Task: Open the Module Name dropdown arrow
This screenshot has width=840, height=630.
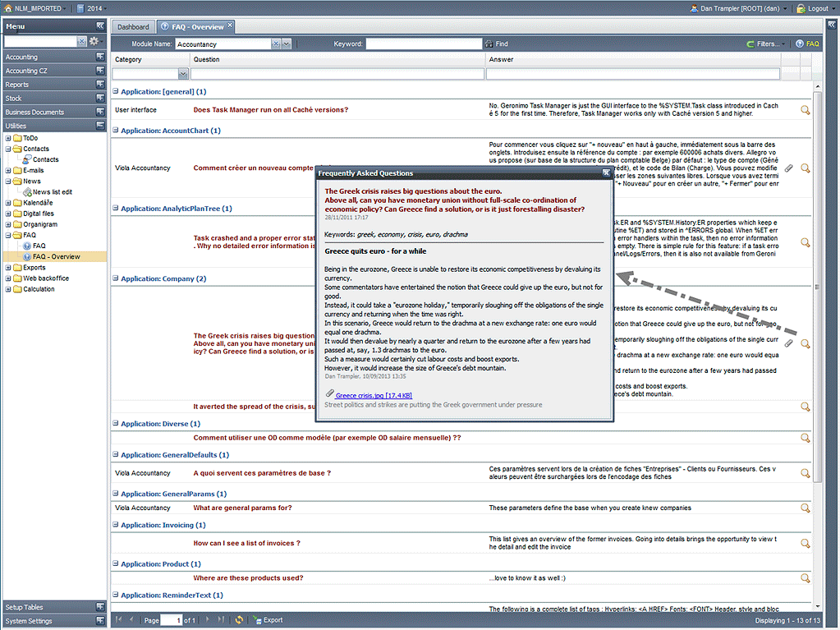Action: [287, 44]
